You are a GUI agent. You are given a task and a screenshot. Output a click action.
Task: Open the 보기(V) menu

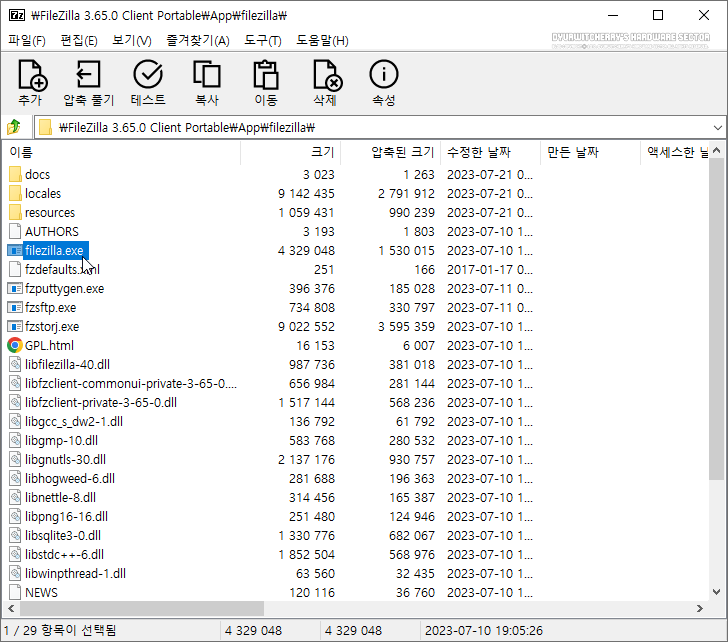pos(132,41)
